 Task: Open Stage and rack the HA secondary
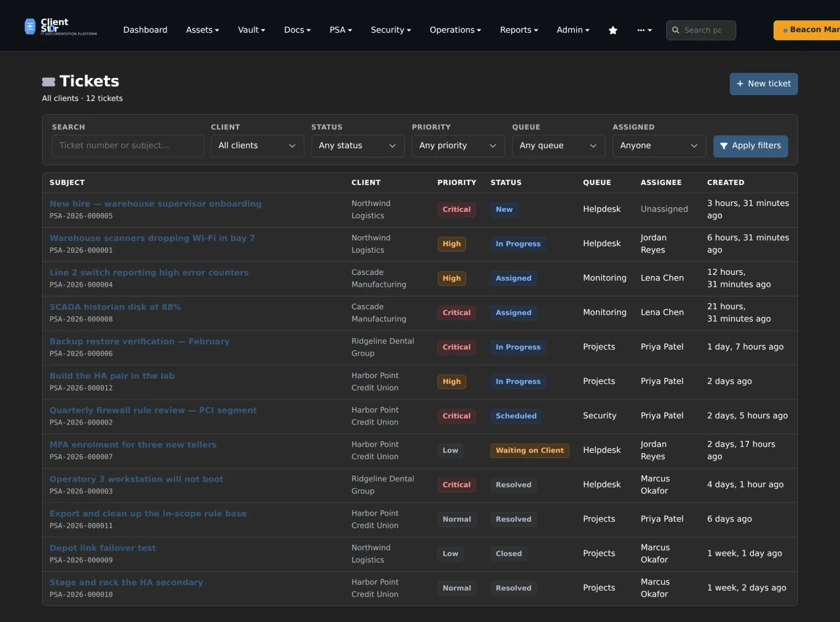pos(127,583)
